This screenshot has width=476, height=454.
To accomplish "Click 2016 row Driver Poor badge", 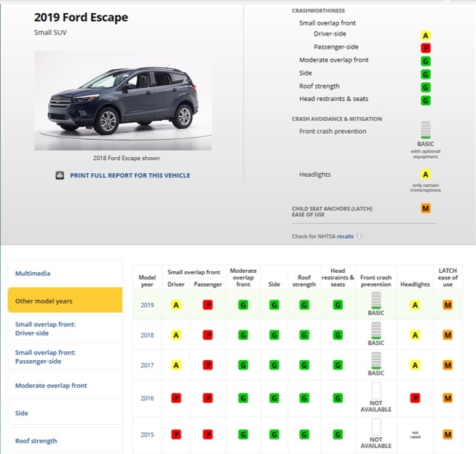I will [x=176, y=398].
